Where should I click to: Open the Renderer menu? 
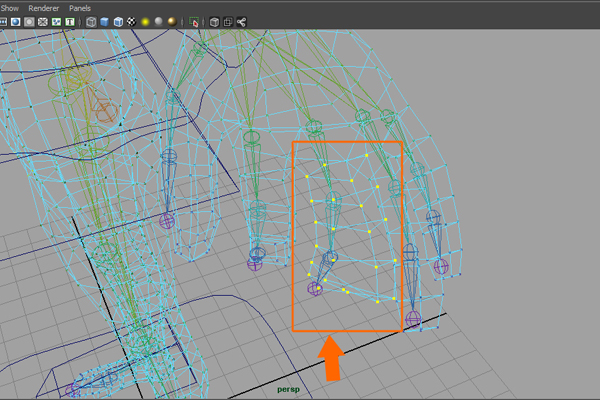tap(44, 8)
